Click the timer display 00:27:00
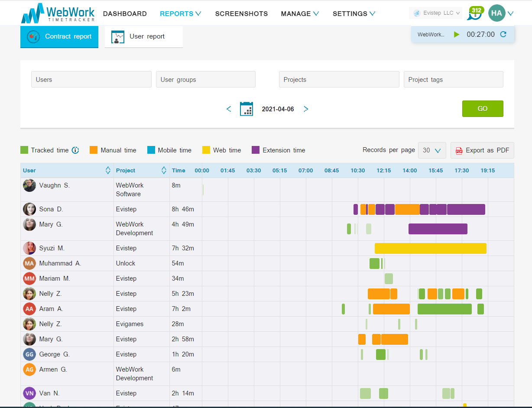The image size is (532, 408). (x=481, y=35)
